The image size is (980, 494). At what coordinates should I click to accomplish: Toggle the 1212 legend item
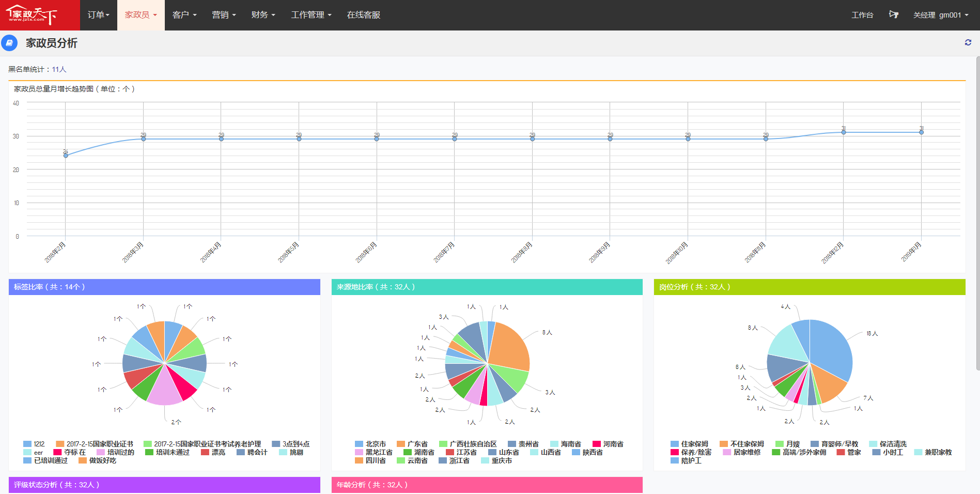point(34,444)
